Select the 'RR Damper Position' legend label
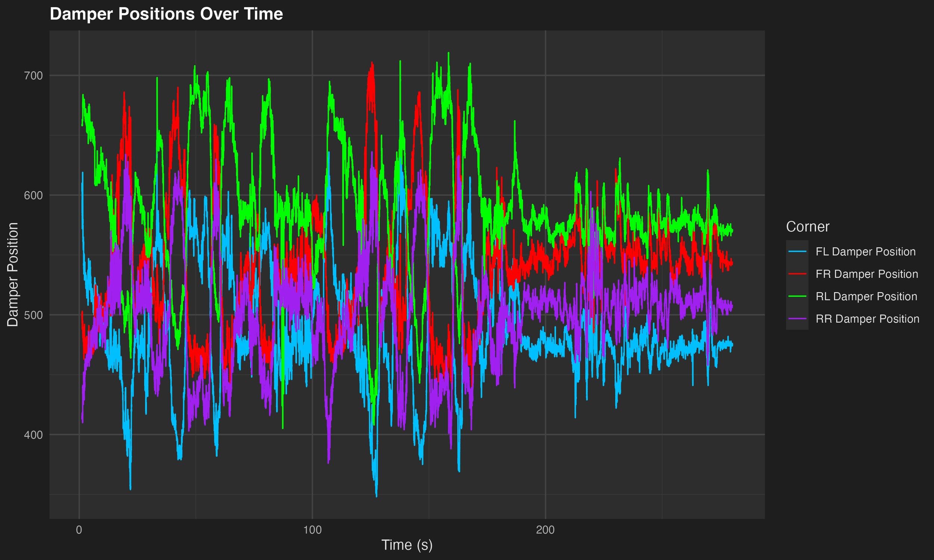The width and height of the screenshot is (934, 560). pos(867,319)
